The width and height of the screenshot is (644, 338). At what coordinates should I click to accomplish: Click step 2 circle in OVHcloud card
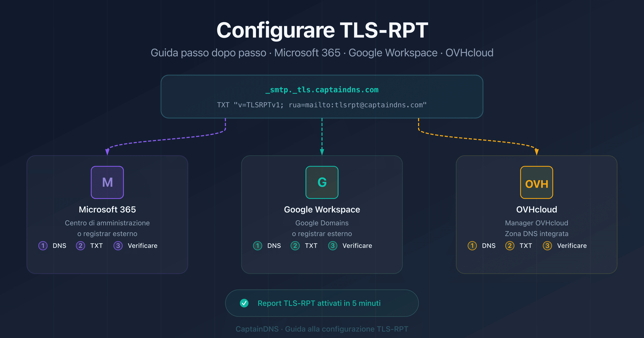[510, 246]
